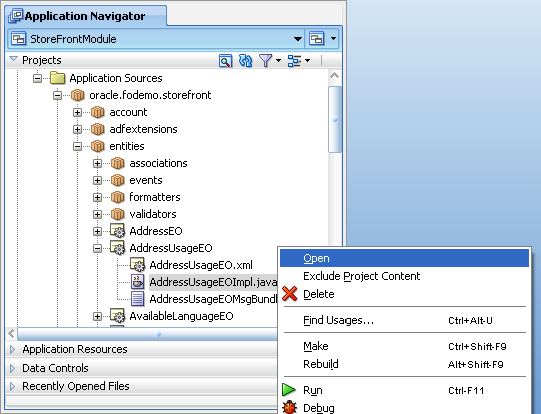Click the AddressUsageEO.xml file icon
Viewport: 541px width, 414px height.
tap(137, 265)
